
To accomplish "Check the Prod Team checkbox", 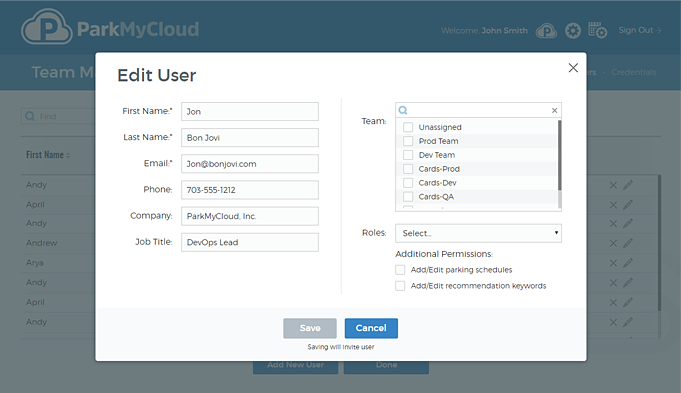I will click(408, 141).
